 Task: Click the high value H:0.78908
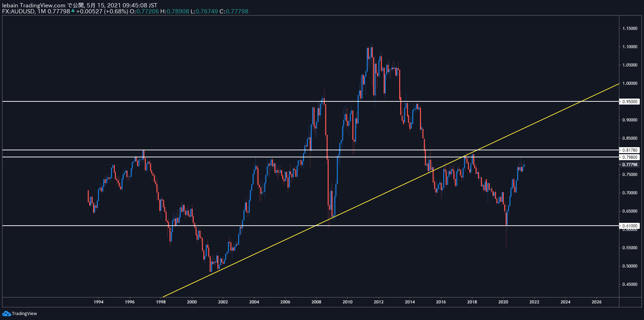coord(175,11)
